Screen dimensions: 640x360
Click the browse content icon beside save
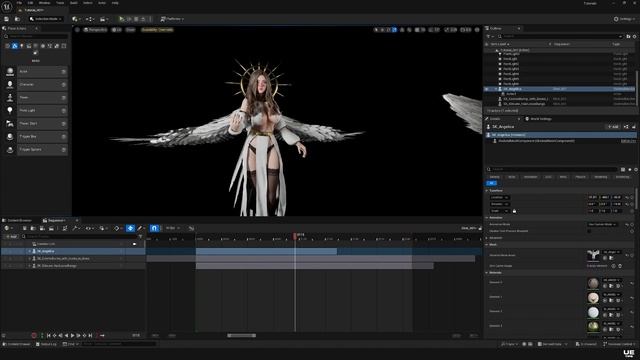pos(17,19)
